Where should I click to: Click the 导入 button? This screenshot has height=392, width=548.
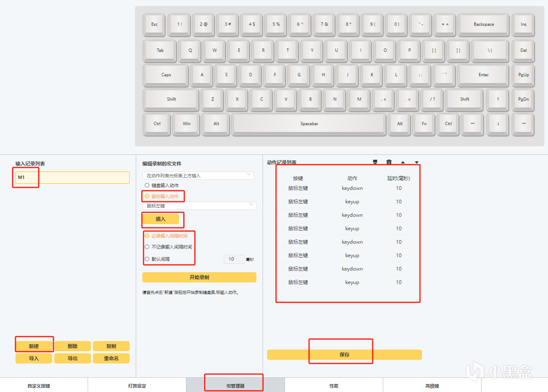tap(34, 358)
